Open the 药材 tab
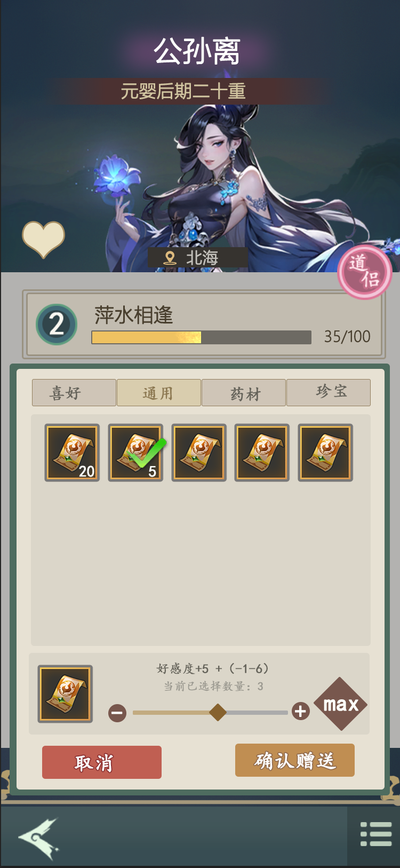The image size is (400, 868). [x=244, y=393]
